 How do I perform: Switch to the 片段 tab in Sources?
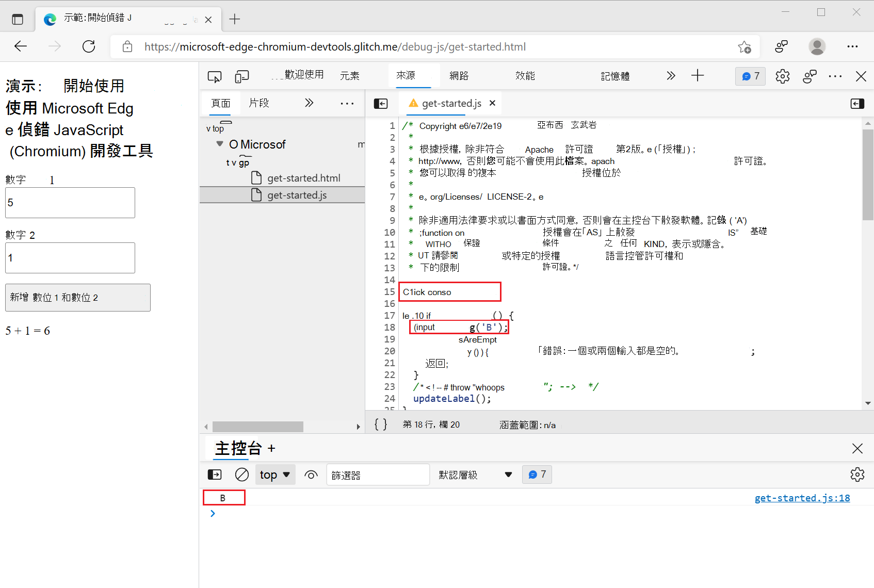(x=259, y=103)
